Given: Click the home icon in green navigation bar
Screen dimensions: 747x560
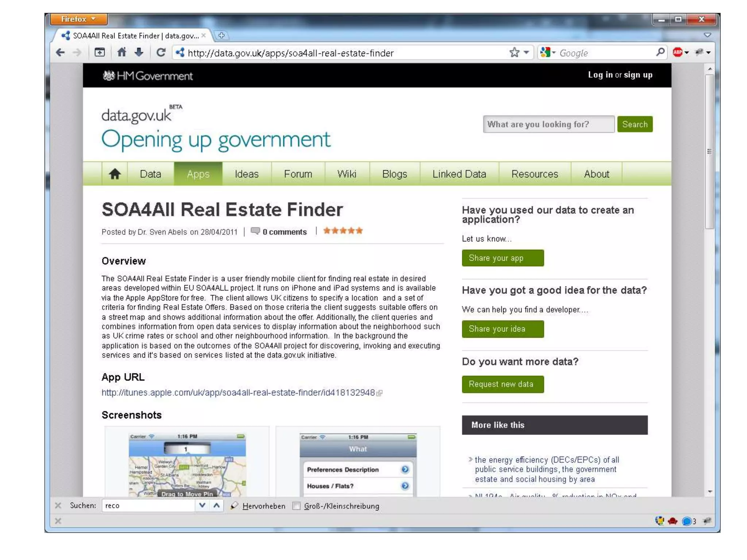Looking at the screenshot, I should pos(115,174).
